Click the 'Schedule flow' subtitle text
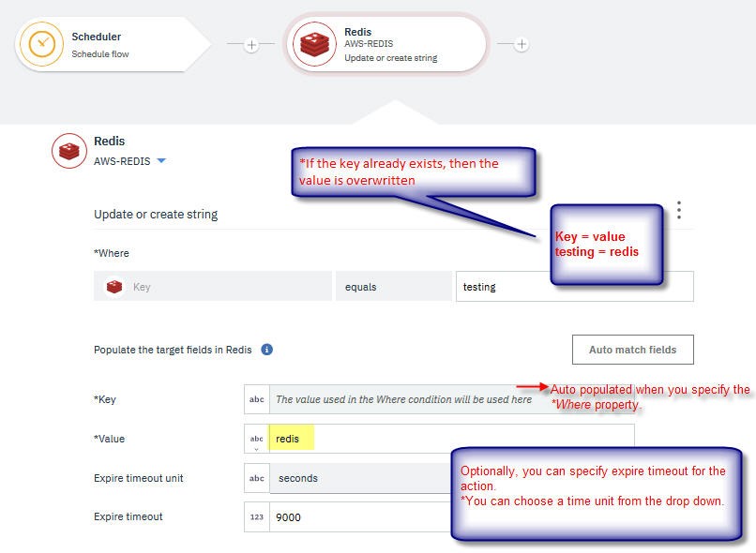Image resolution: width=756 pixels, height=553 pixels. (x=100, y=54)
